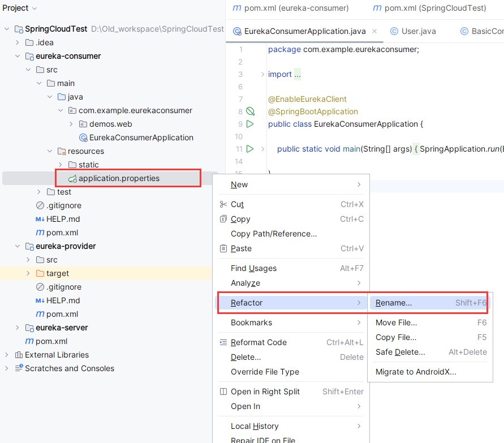The image size is (504, 443).
Task: Click the eureka-consumer HELP.md markdown icon
Action: coord(40,220)
